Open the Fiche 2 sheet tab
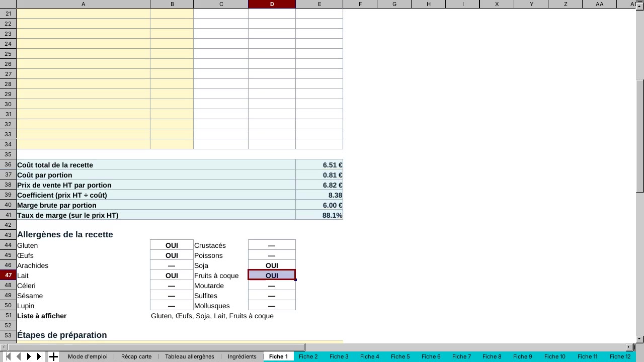Viewport: 644px width, 362px height. tap(308, 356)
